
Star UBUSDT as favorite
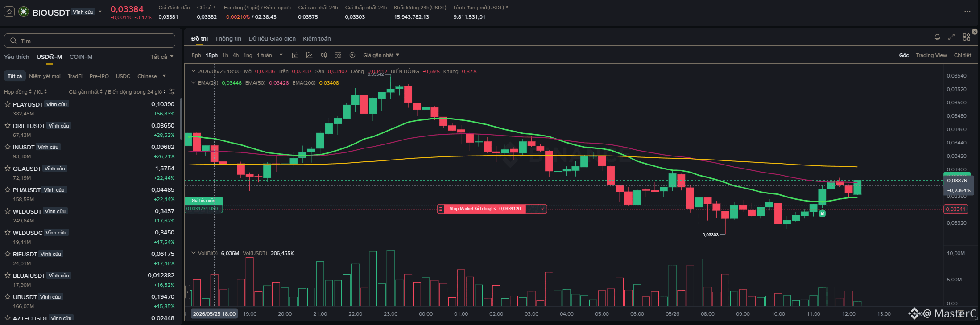tap(8, 296)
